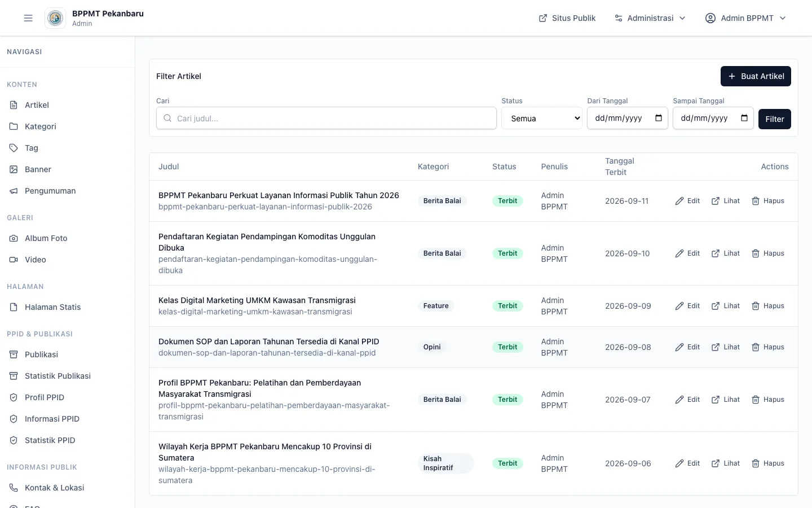Click the Kontak & Lokasi phone icon
Screen dimensions: 812x508
(14, 488)
